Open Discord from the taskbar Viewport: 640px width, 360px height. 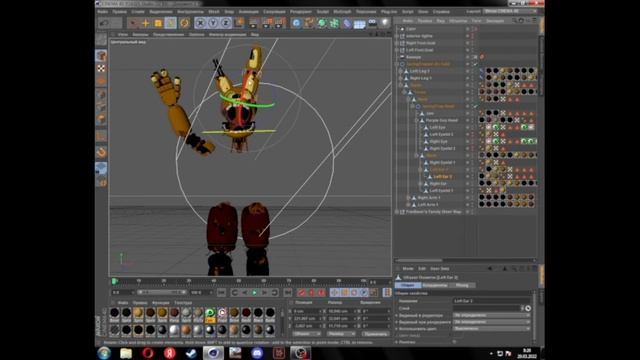pos(257,353)
